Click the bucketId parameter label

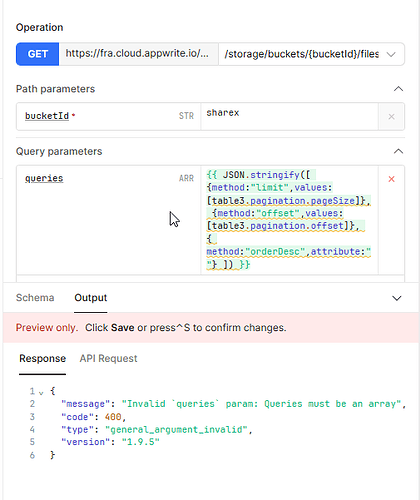[47, 116]
